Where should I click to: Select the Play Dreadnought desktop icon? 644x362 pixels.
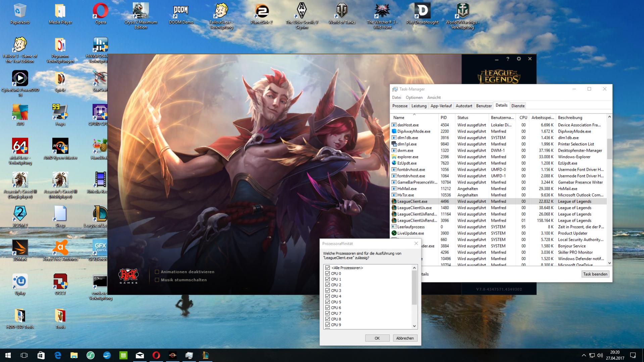(x=422, y=14)
